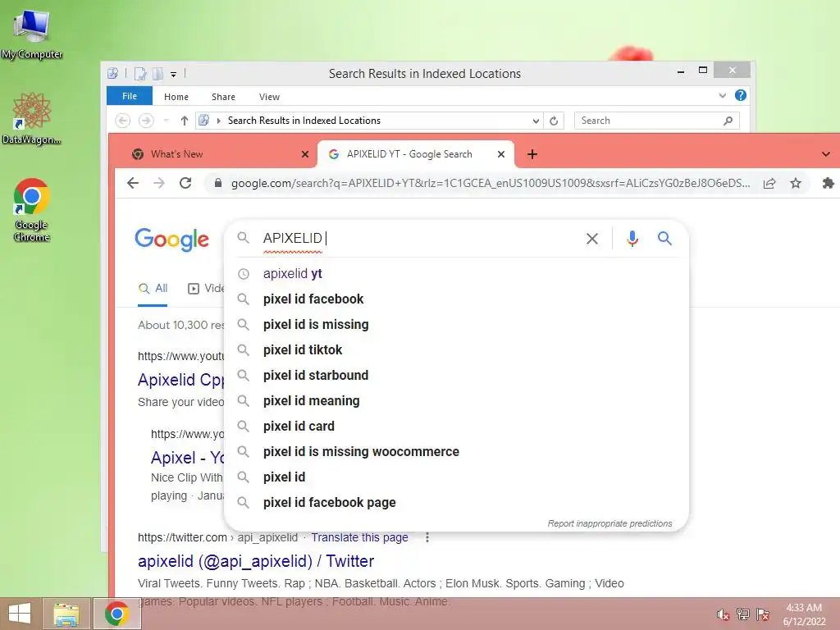This screenshot has width=840, height=630.
Task: Open a new Chrome tab with plus button
Action: pyautogui.click(x=532, y=154)
